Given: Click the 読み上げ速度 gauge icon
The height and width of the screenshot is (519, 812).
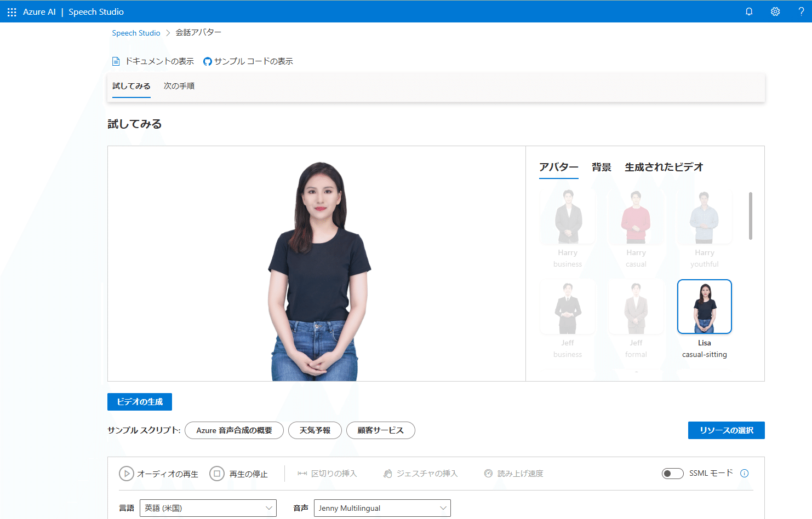Looking at the screenshot, I should click(488, 474).
